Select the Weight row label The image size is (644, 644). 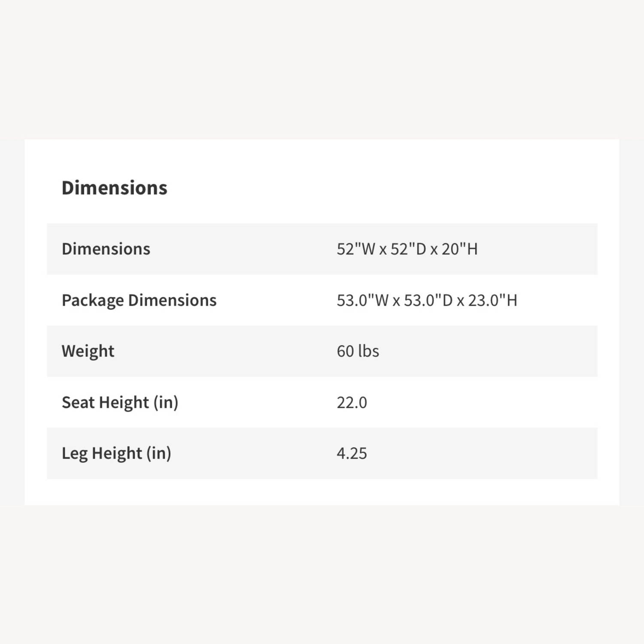click(88, 351)
